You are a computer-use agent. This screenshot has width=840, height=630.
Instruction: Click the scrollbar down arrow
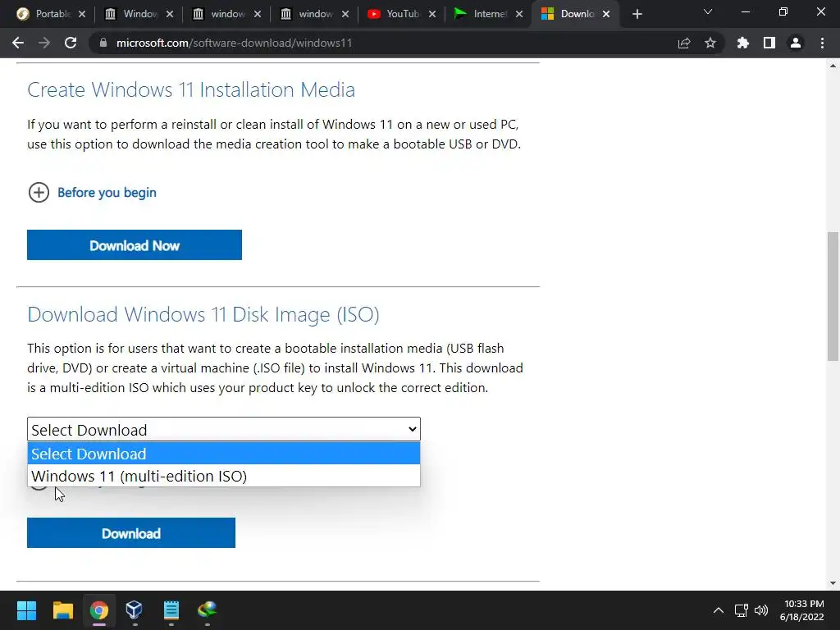click(x=833, y=583)
